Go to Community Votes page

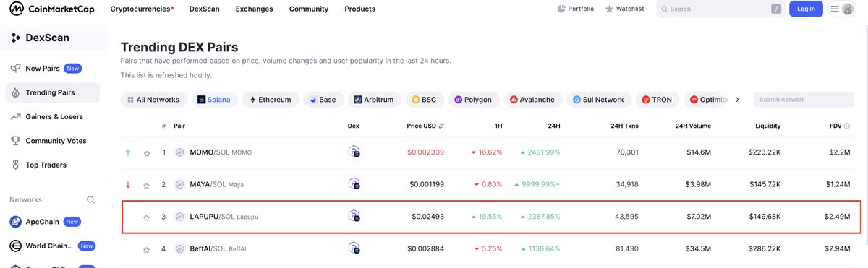coord(56,141)
